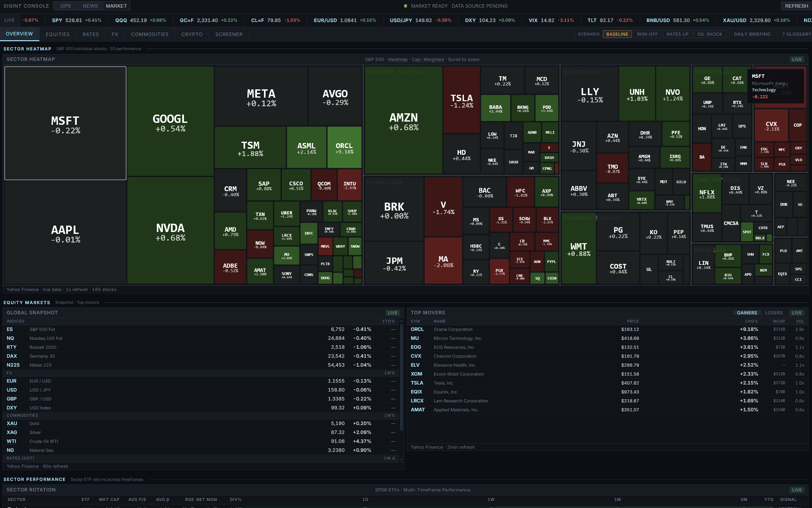The width and height of the screenshot is (812, 508).
Task: Click the ? GLOSSARY icon
Action: click(x=795, y=34)
